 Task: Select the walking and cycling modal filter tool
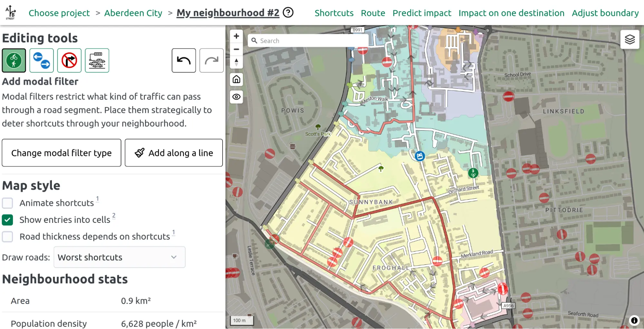(x=14, y=60)
